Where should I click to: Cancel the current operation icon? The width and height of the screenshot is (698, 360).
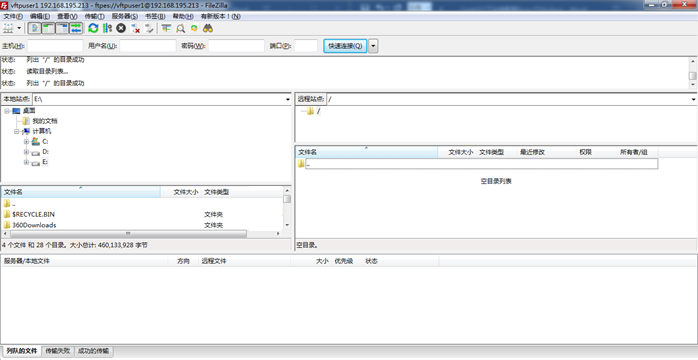121,28
